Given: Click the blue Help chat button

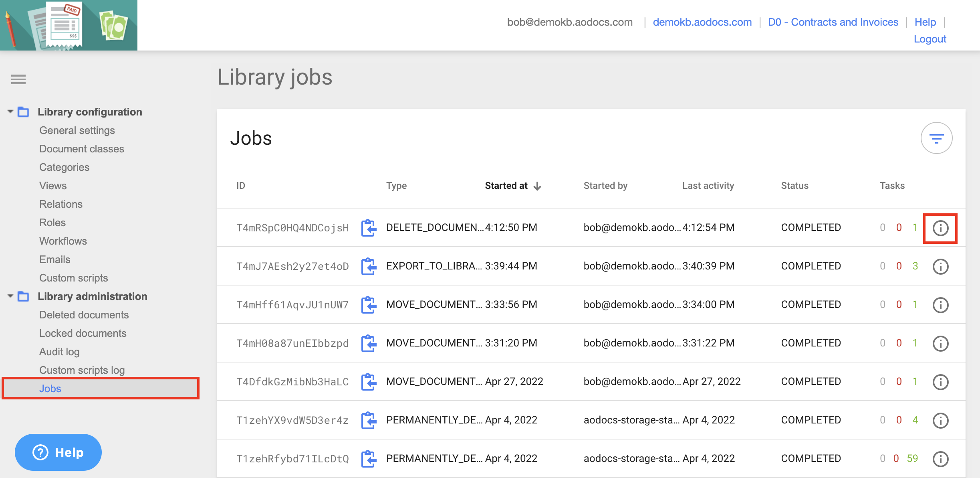Looking at the screenshot, I should point(58,452).
